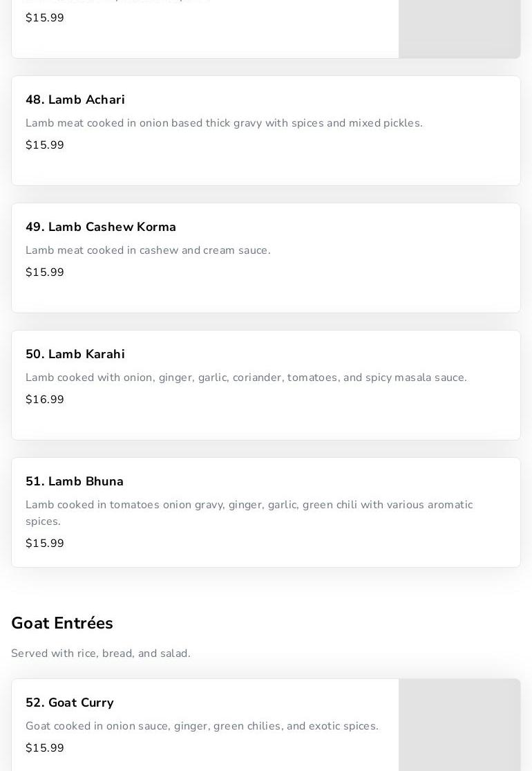
Task: Click the Lamb Bhuna description text
Action: pyautogui.click(x=249, y=513)
